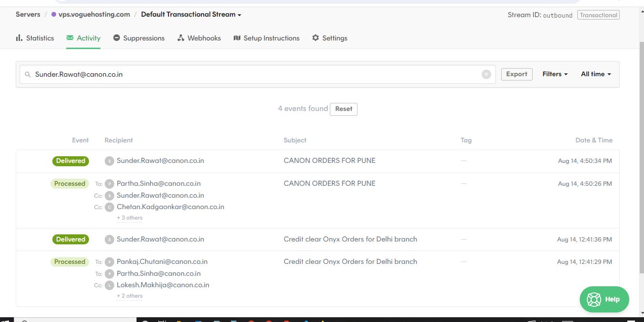
Task: Click the Recipient column header
Action: tap(119, 141)
